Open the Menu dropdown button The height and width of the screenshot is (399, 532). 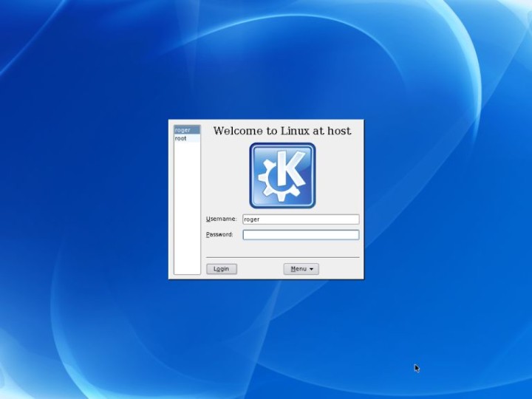[x=301, y=269]
